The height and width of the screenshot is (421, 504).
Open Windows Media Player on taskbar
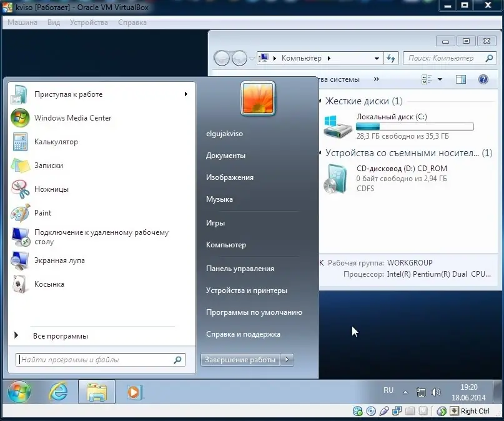point(135,392)
